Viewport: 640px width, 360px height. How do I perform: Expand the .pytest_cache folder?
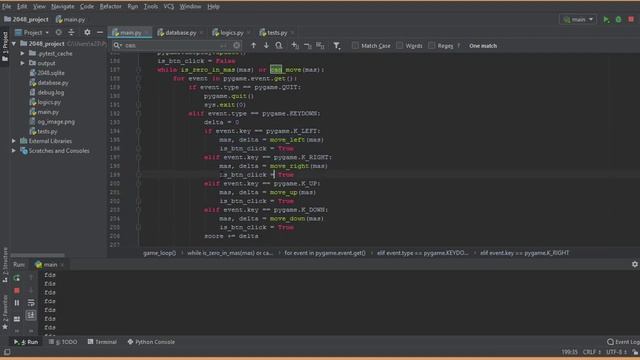tap(22, 53)
